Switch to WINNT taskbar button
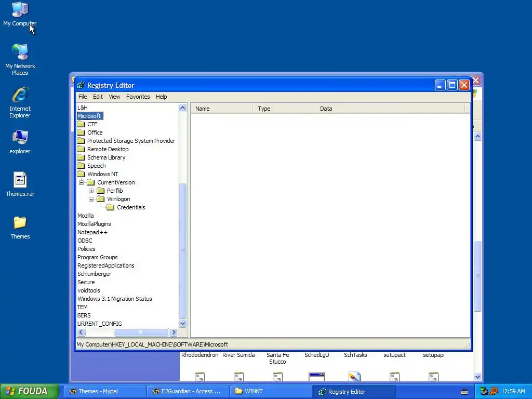 (x=271, y=392)
